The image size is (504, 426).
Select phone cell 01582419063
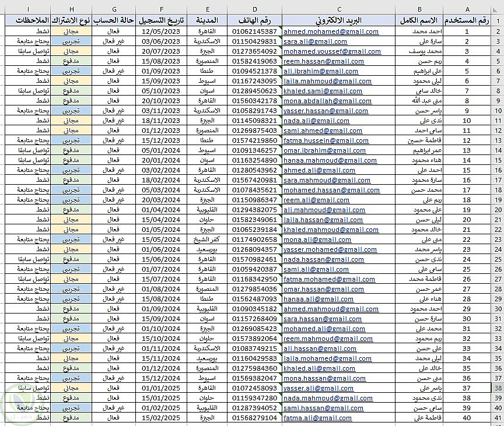point(254,61)
